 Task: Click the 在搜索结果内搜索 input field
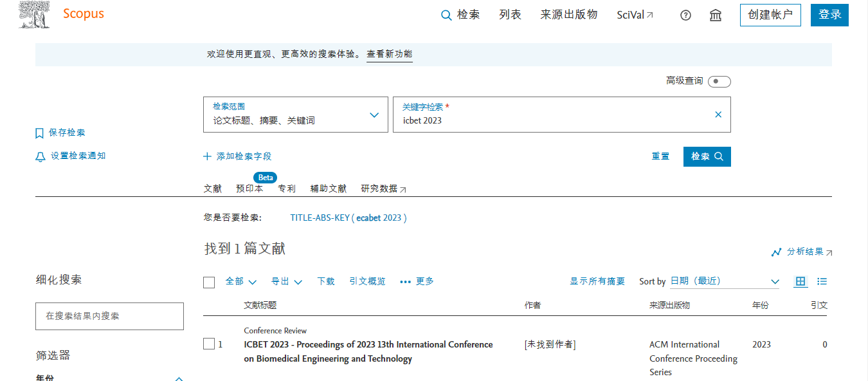tap(109, 316)
